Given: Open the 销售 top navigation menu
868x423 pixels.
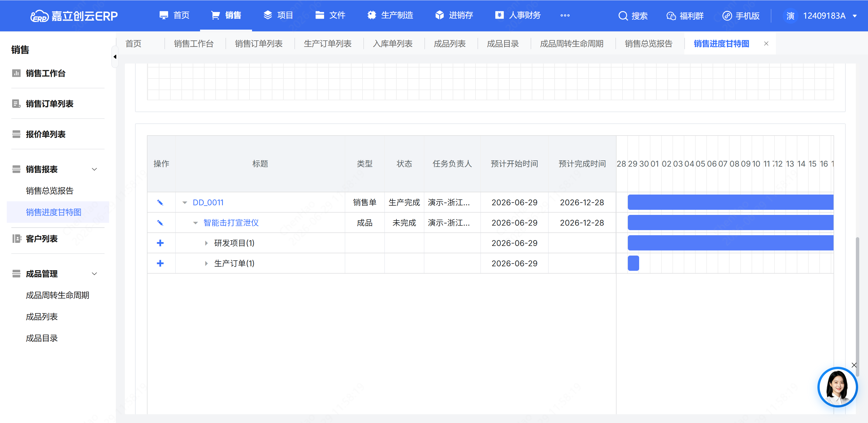Looking at the screenshot, I should [x=226, y=16].
